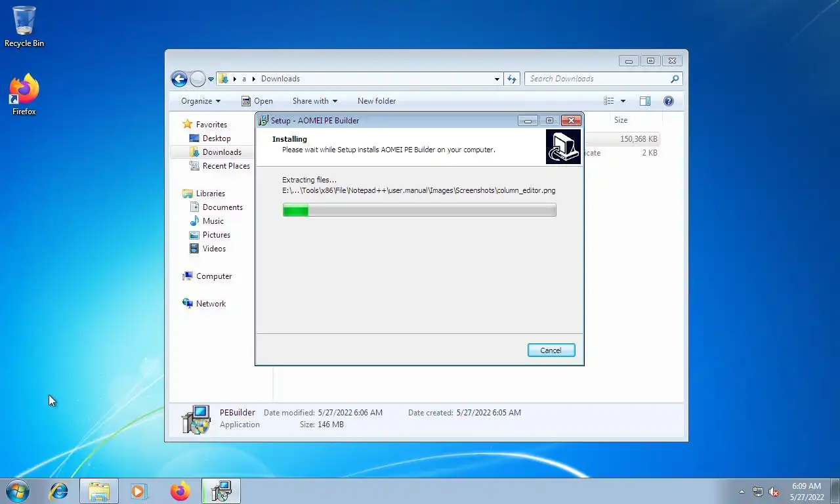The width and height of the screenshot is (840, 504).
Task: Click the 'a' folder breadcrumb segment
Action: [244, 79]
